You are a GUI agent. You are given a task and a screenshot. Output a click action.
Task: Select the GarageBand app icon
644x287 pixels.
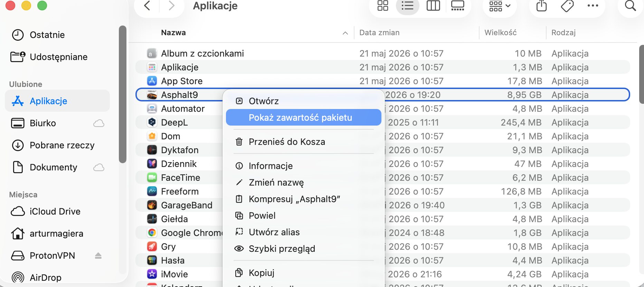point(152,205)
